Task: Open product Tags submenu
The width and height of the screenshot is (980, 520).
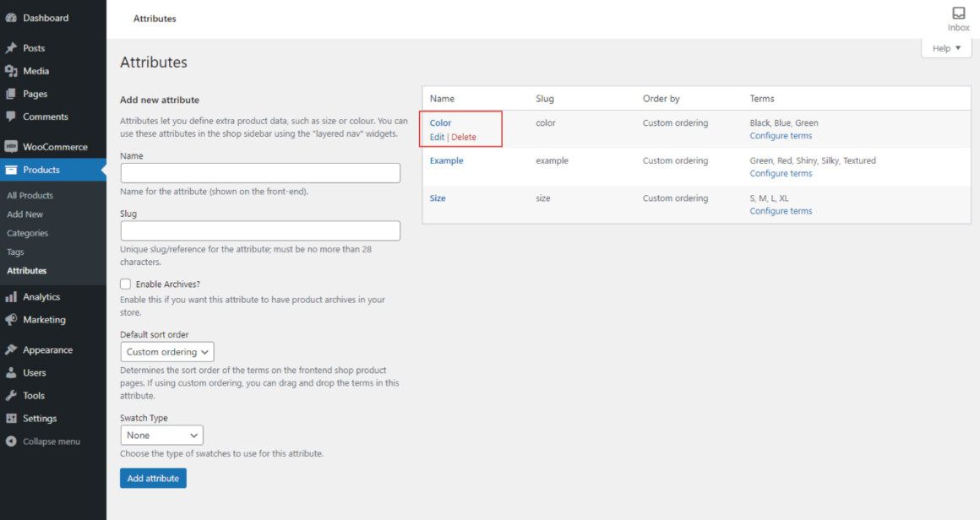Action: tap(15, 252)
